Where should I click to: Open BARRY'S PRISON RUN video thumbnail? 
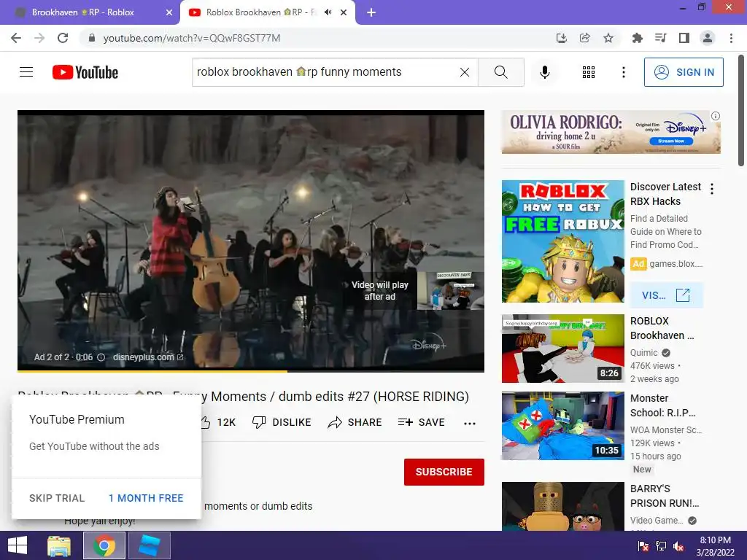(x=562, y=506)
